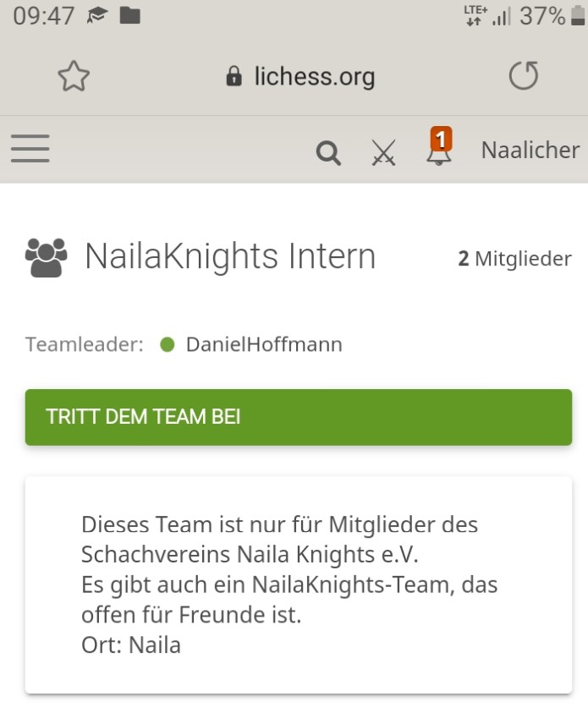
Task: Open the Naalicher user menu
Action: pos(530,150)
